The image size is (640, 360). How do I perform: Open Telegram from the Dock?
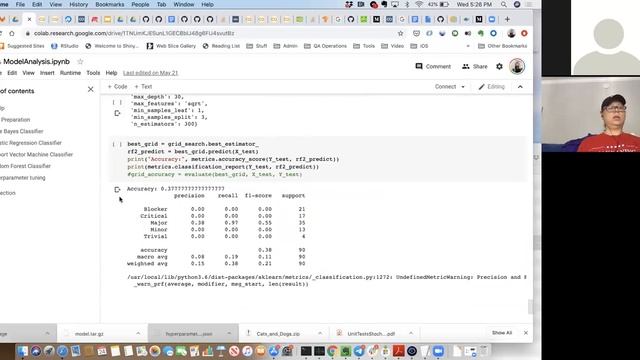coord(359,351)
